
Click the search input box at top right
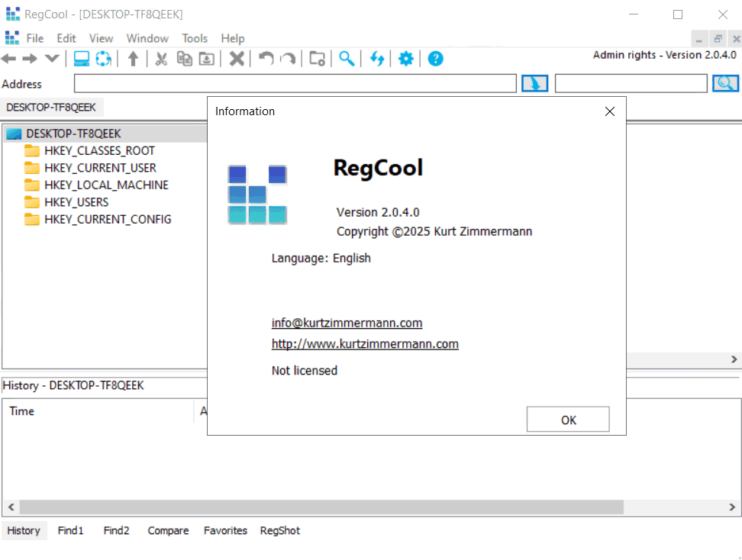[631, 84]
